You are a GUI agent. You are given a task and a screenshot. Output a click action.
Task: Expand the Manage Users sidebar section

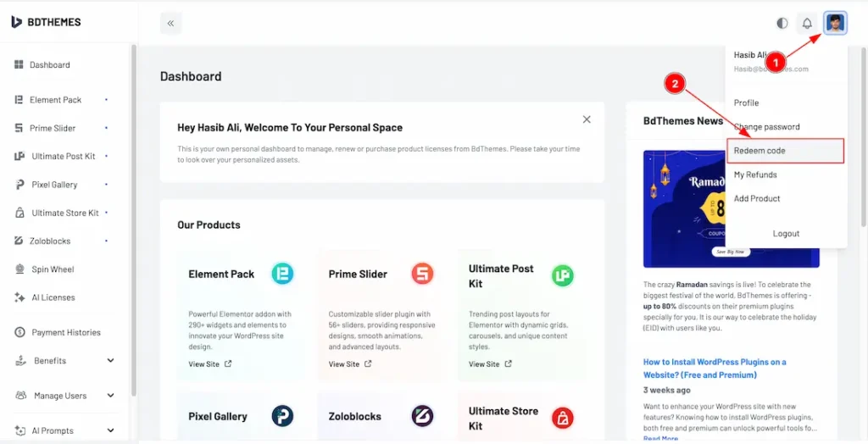(110, 396)
